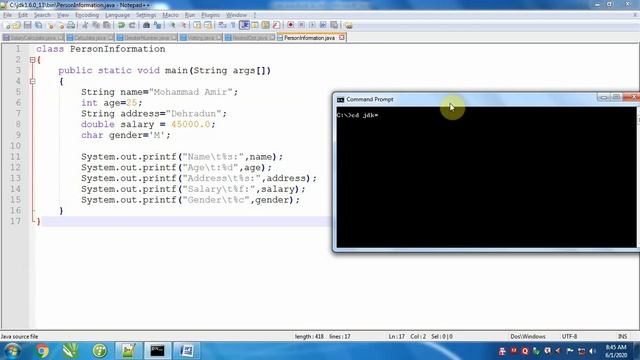The image size is (640, 360).
Task: Collapse the main method fold marker on line 4
Action: (x=33, y=81)
